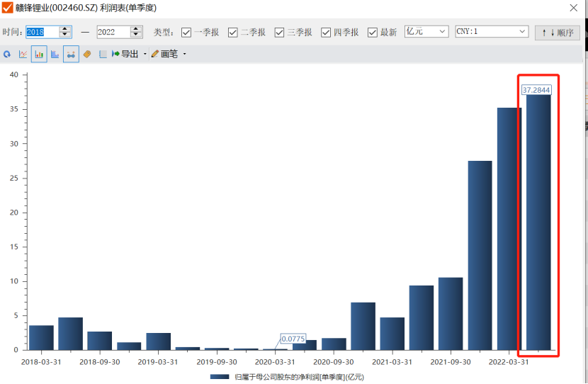Open the 画笔 dropdown arrow
588x384 pixels.
point(185,54)
